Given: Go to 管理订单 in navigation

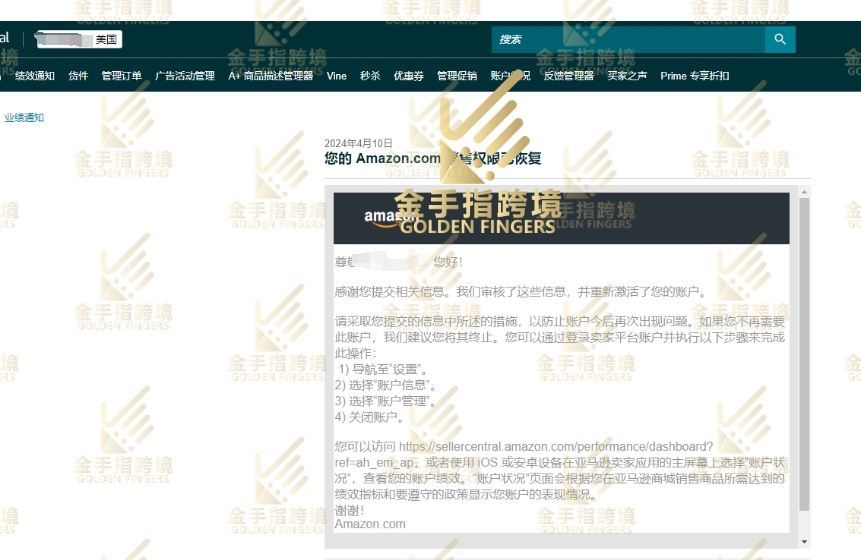Looking at the screenshot, I should coord(121,76).
